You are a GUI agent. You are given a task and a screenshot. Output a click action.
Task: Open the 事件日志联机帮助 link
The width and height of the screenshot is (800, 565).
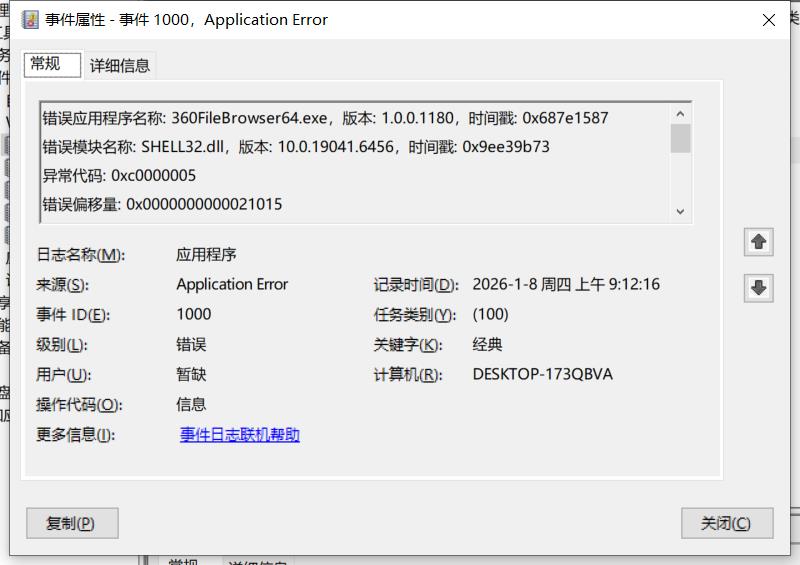240,435
